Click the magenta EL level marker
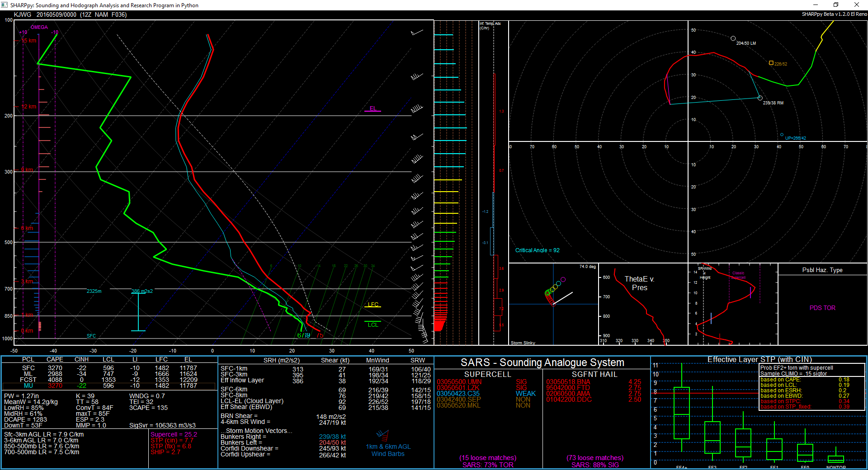Image resolution: width=868 pixels, height=470 pixels. 373,109
